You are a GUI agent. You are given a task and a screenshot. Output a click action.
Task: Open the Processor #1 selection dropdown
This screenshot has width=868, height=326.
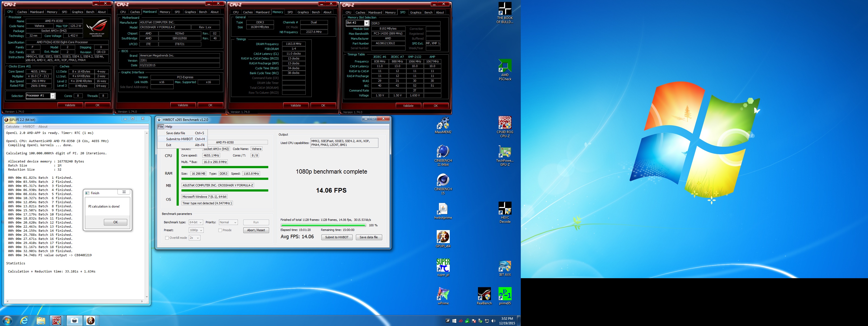(40, 96)
